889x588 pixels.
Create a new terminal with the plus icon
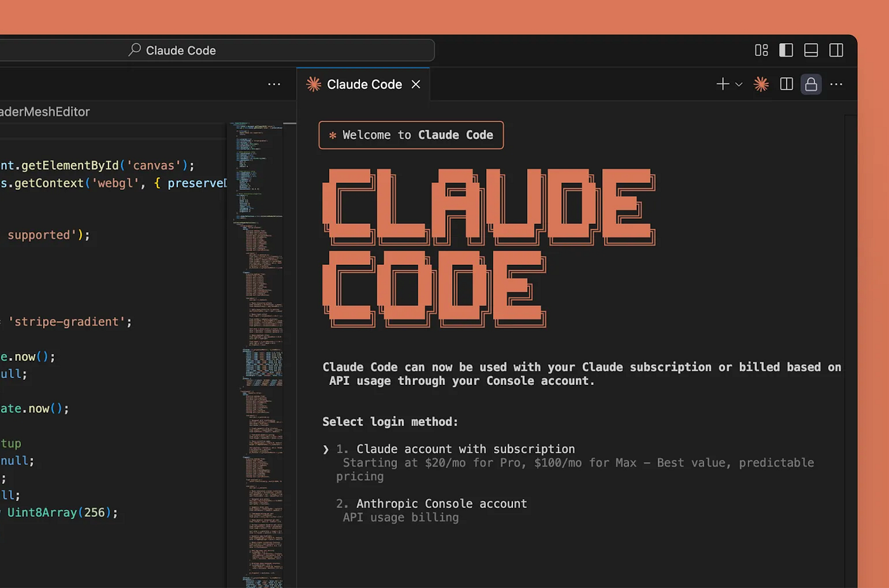click(x=721, y=84)
